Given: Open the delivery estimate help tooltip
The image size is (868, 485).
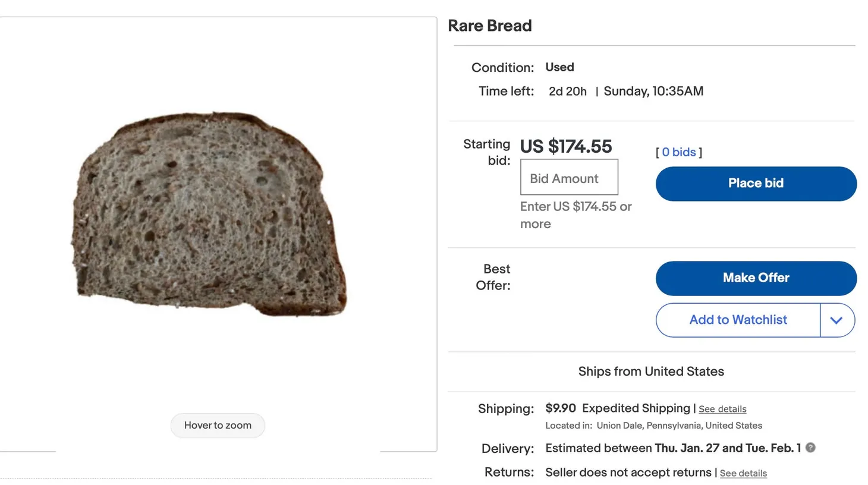Looking at the screenshot, I should pyautogui.click(x=810, y=448).
